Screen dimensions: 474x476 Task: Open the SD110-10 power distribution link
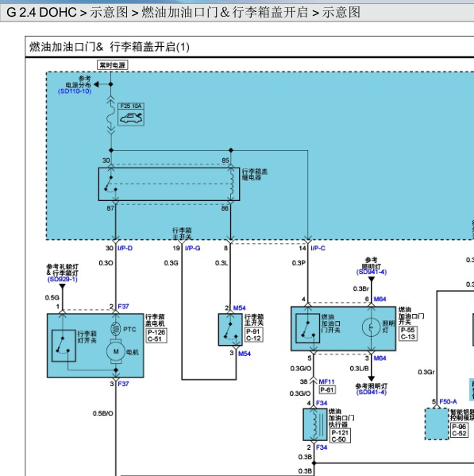tap(75, 91)
